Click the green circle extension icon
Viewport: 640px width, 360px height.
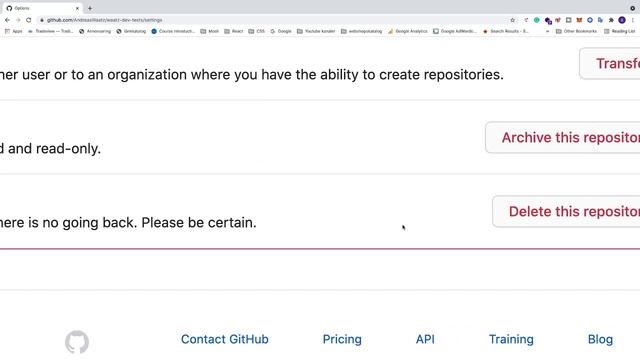pos(537,20)
